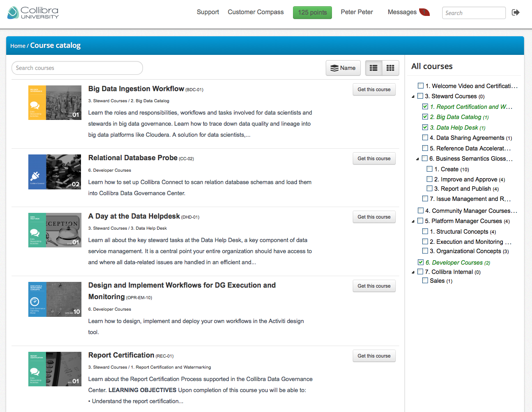Uncheck the Developer Courses checkbox
This screenshot has height=412, width=532.
point(420,262)
